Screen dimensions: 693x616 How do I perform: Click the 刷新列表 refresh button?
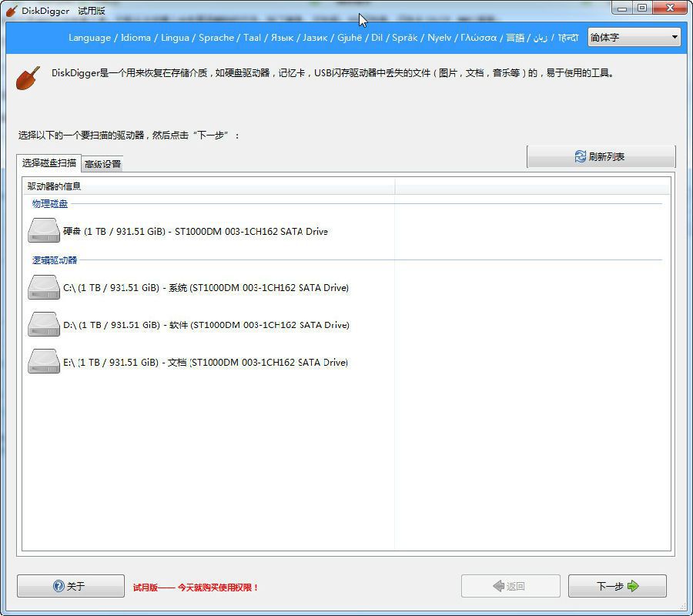[601, 156]
